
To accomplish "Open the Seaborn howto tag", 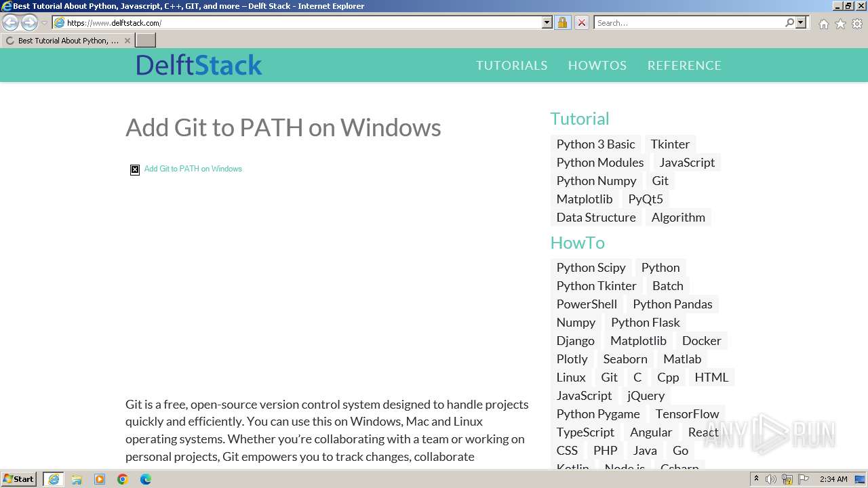I will tap(625, 359).
